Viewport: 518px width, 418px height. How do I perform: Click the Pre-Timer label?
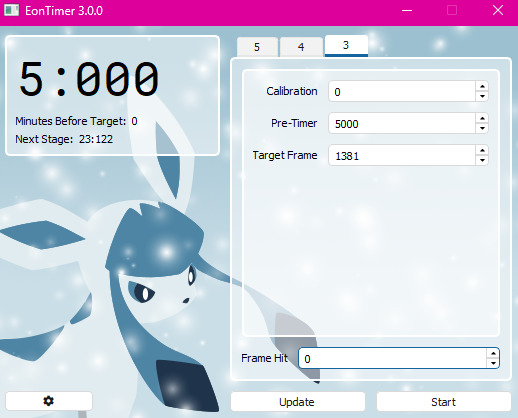[294, 123]
